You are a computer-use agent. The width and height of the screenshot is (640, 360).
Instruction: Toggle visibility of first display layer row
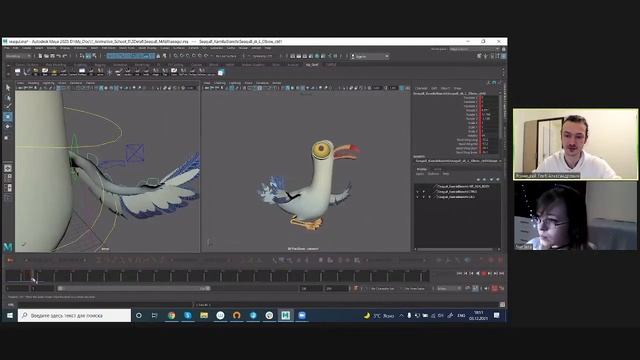[x=417, y=187]
